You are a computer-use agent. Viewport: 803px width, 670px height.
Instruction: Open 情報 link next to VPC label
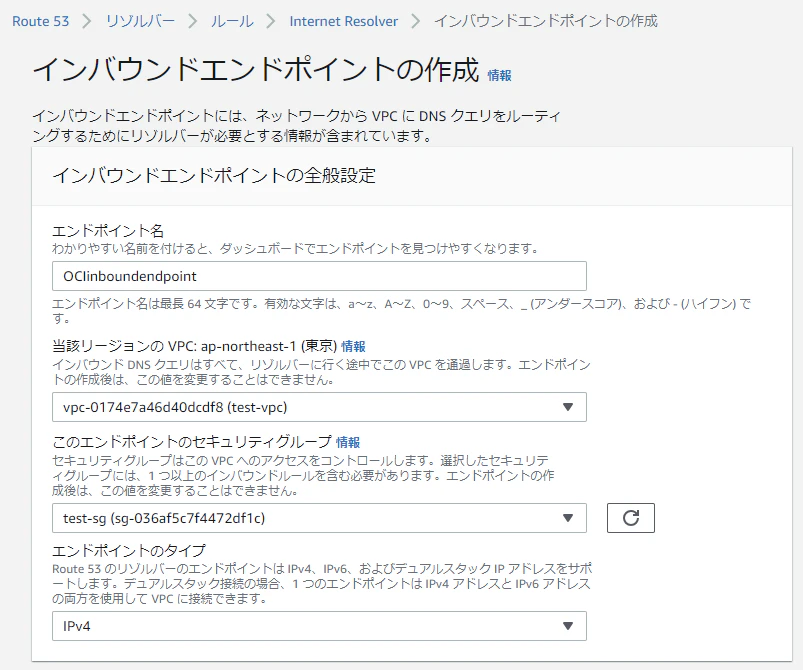click(353, 346)
